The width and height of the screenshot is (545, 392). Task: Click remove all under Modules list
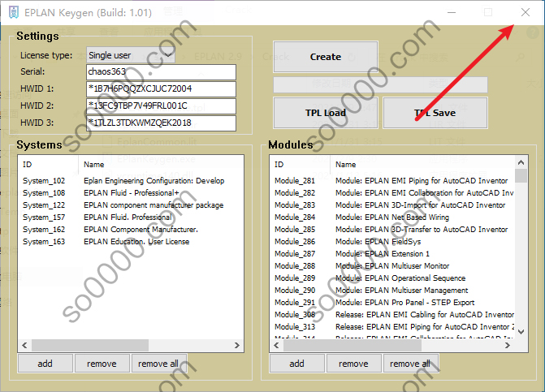pyautogui.click(x=410, y=364)
